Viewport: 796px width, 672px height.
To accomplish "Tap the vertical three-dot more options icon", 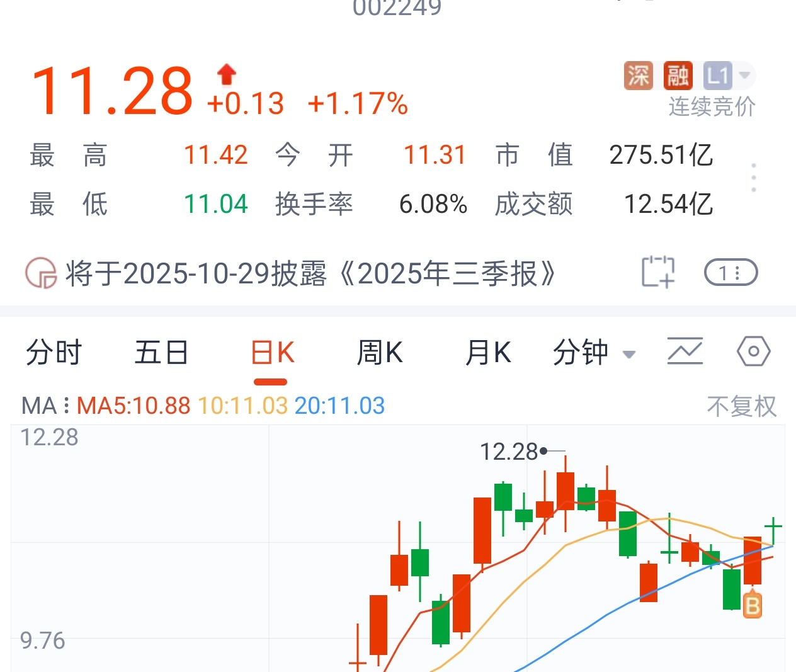I will [754, 178].
